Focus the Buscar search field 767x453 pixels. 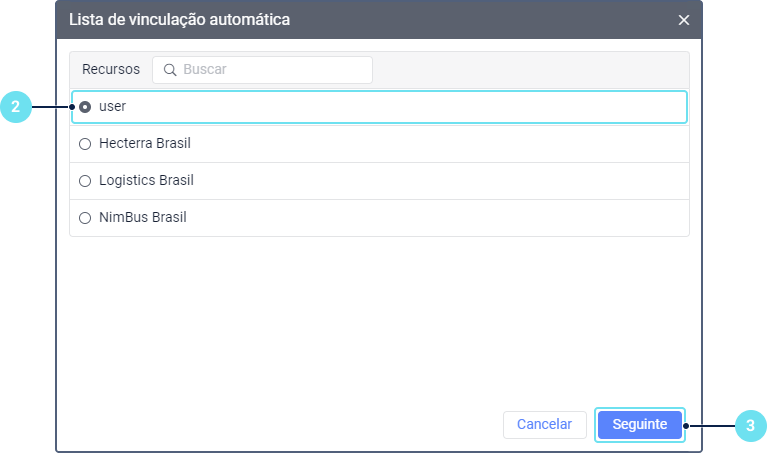[272, 70]
